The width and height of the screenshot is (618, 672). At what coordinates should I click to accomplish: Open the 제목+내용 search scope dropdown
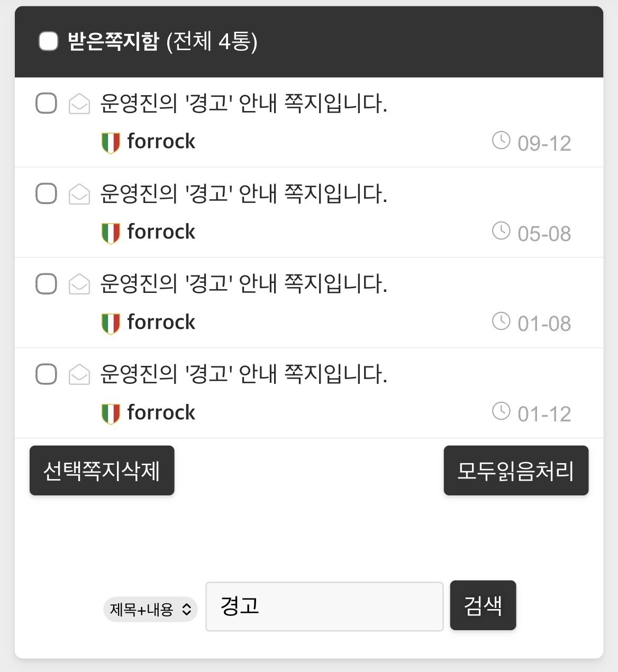pos(150,610)
